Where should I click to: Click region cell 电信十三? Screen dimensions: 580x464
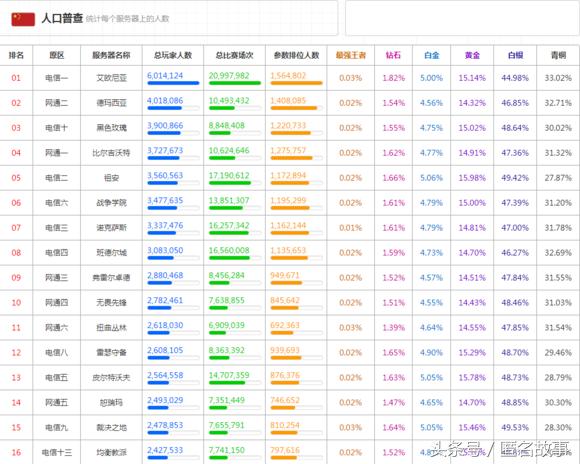[x=57, y=453]
